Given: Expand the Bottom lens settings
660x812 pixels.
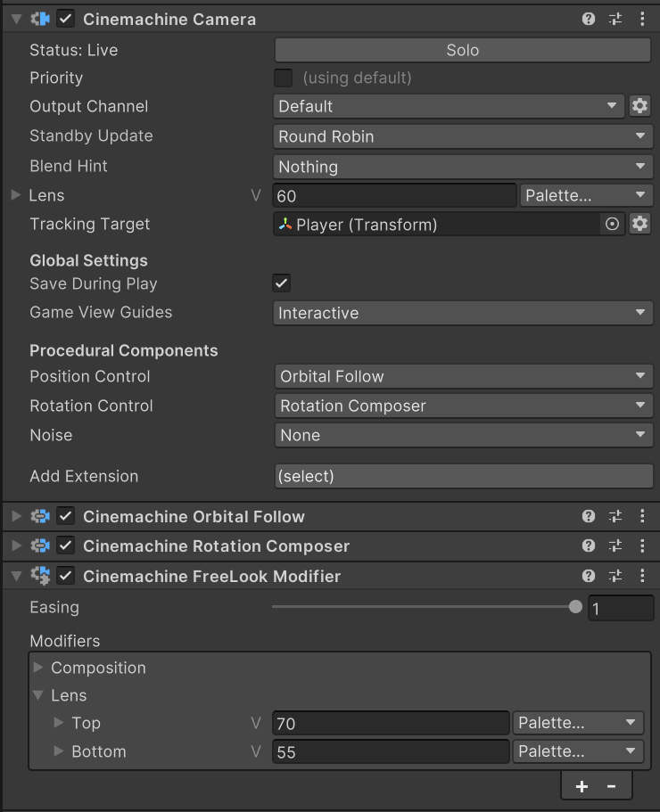Looking at the screenshot, I should click(x=59, y=750).
